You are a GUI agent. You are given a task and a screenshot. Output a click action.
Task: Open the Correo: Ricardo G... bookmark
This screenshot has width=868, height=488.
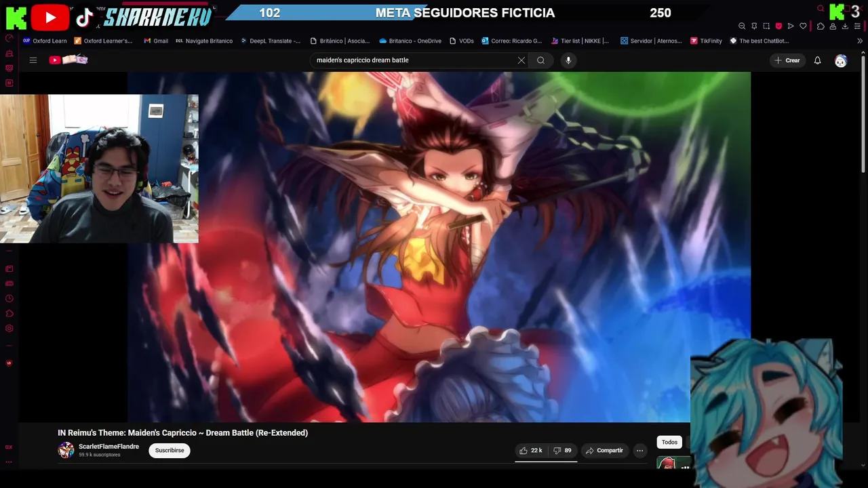512,41
